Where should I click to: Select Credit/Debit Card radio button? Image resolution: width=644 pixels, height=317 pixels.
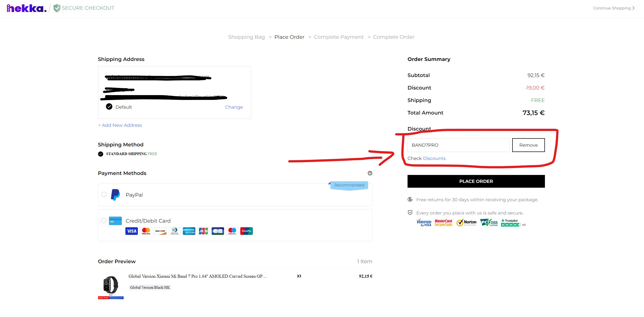(x=104, y=221)
